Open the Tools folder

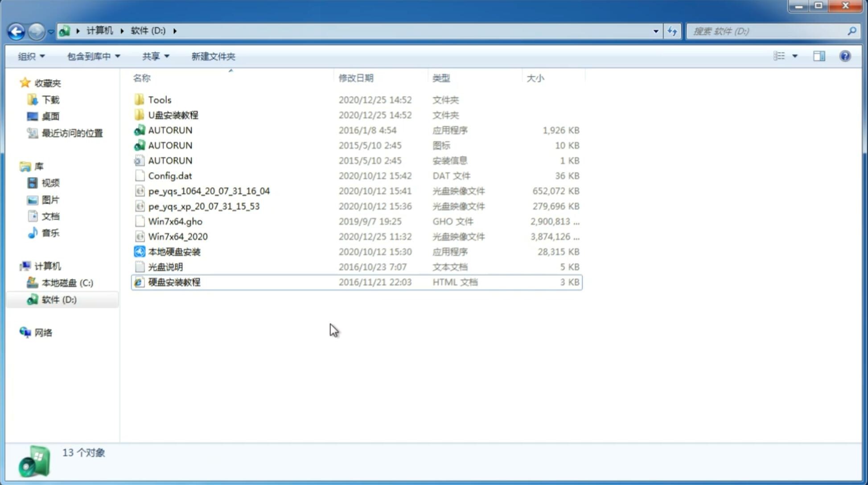(x=159, y=99)
